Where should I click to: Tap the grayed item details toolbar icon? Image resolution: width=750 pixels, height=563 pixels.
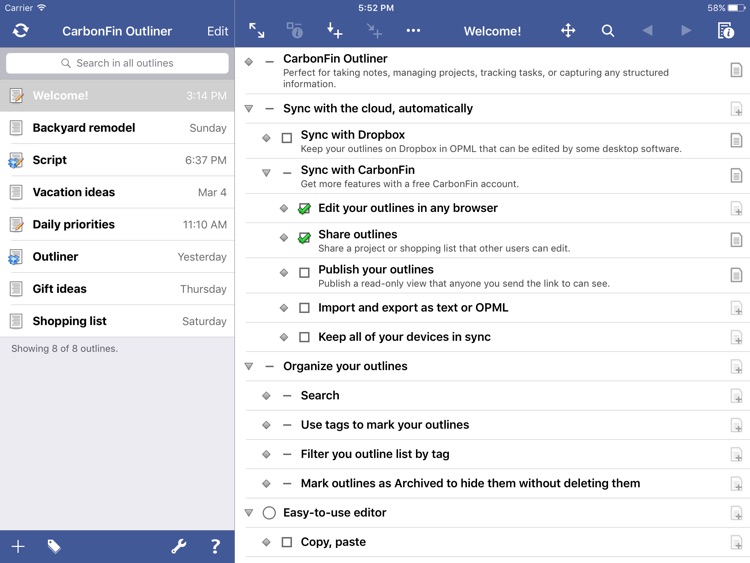pos(295,31)
